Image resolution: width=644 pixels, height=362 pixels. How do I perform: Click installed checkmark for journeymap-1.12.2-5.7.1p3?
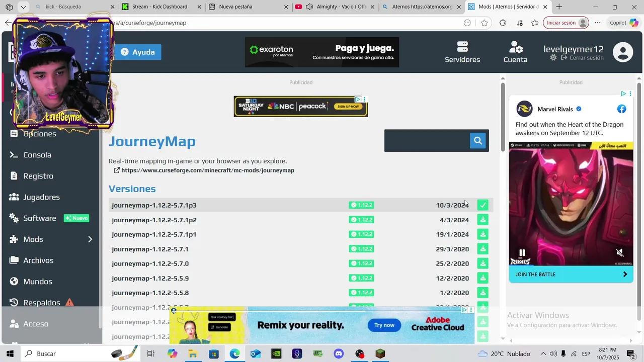click(483, 205)
